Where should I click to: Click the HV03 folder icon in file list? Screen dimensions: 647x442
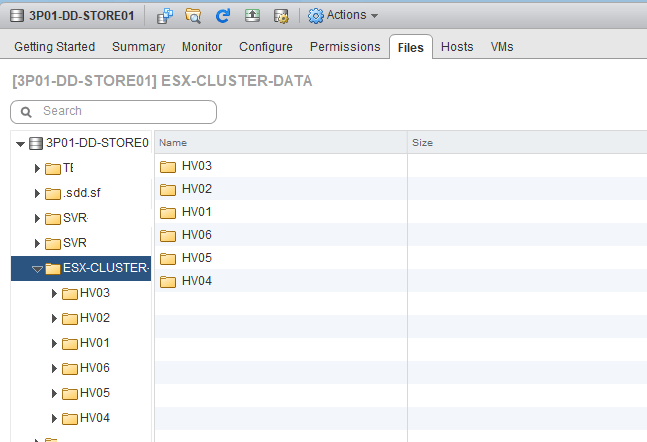click(x=168, y=166)
